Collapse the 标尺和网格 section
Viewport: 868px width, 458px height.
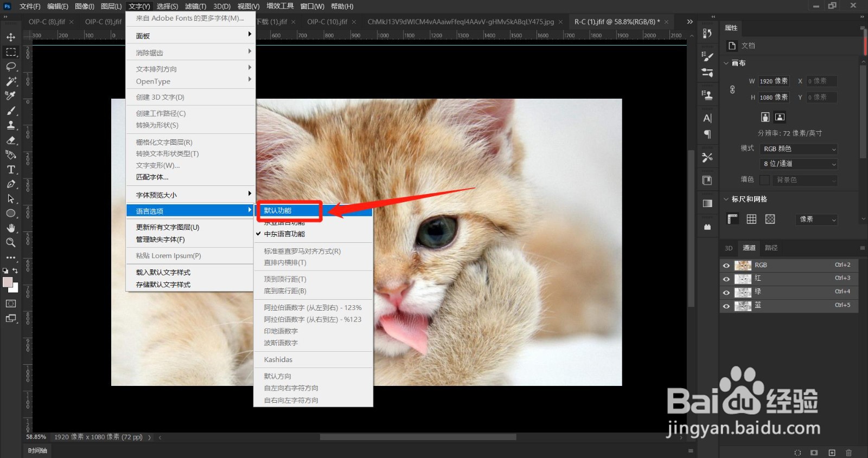726,199
